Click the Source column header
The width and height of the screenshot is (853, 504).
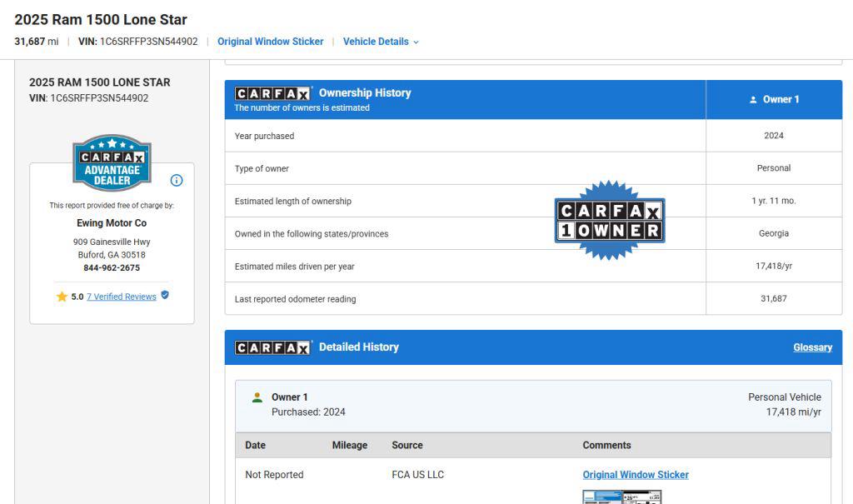click(407, 445)
